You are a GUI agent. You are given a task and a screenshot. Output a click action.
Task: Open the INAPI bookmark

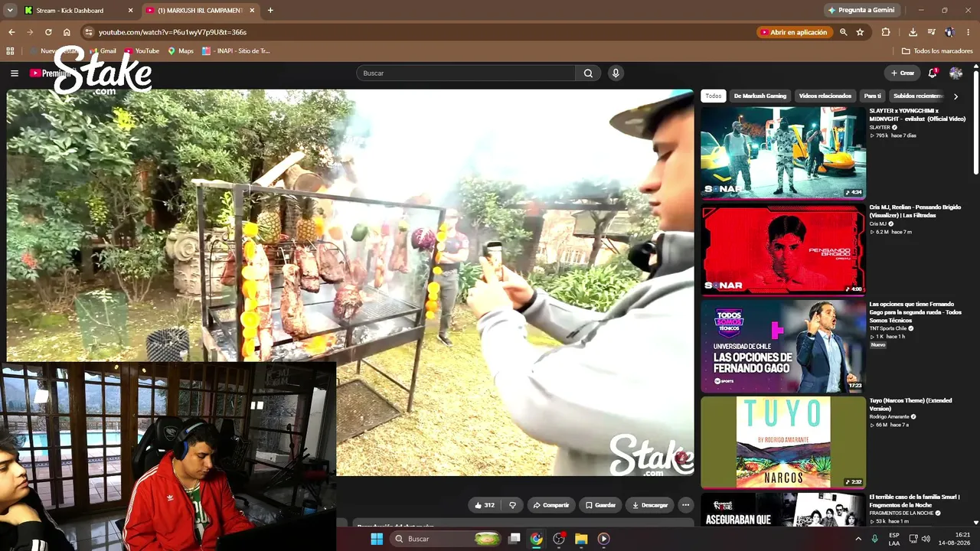(235, 51)
